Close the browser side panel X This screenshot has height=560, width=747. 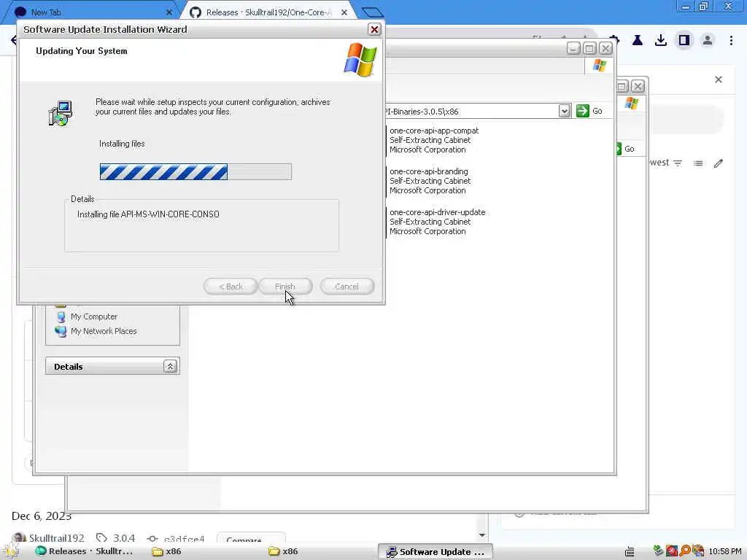[719, 79]
